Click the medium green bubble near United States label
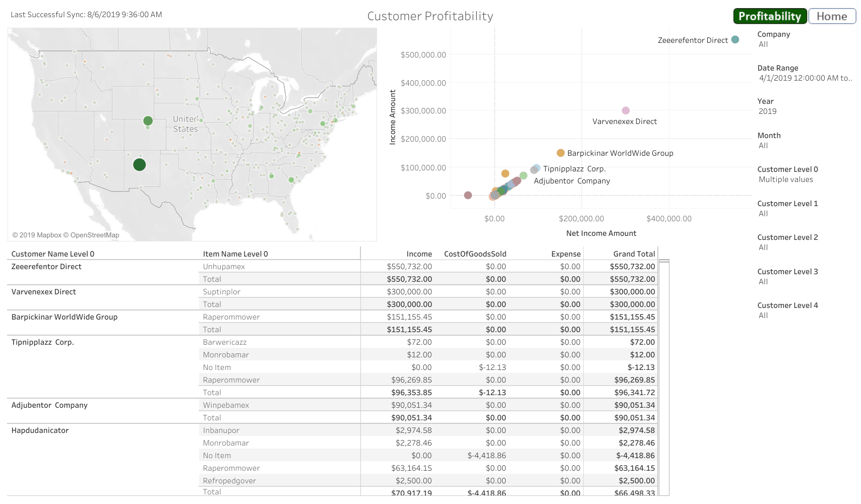This screenshot has width=861, height=504. [x=148, y=120]
